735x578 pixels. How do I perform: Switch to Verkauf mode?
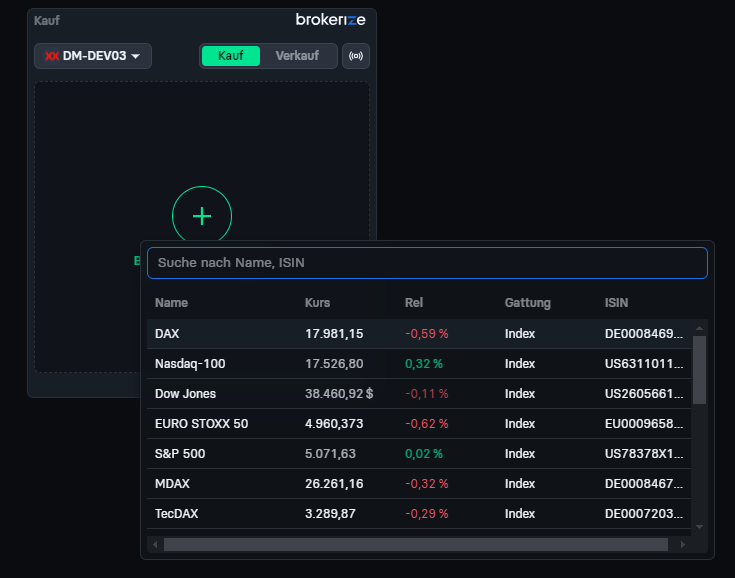tap(297, 56)
